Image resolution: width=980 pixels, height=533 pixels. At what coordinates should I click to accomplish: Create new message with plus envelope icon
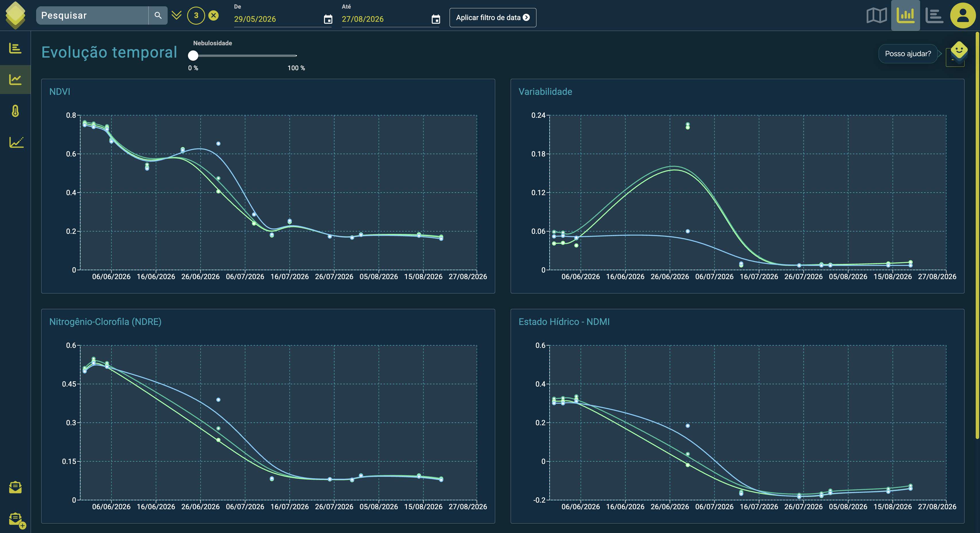[17, 520]
